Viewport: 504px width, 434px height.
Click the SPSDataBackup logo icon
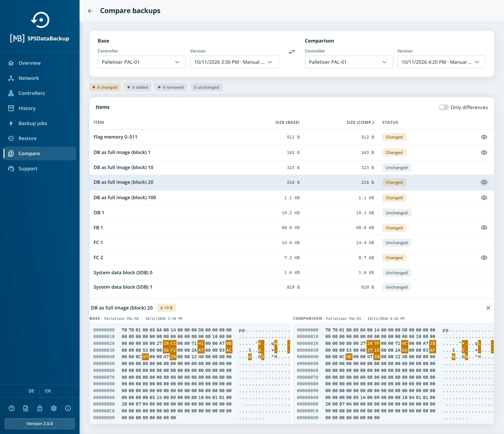click(x=40, y=20)
